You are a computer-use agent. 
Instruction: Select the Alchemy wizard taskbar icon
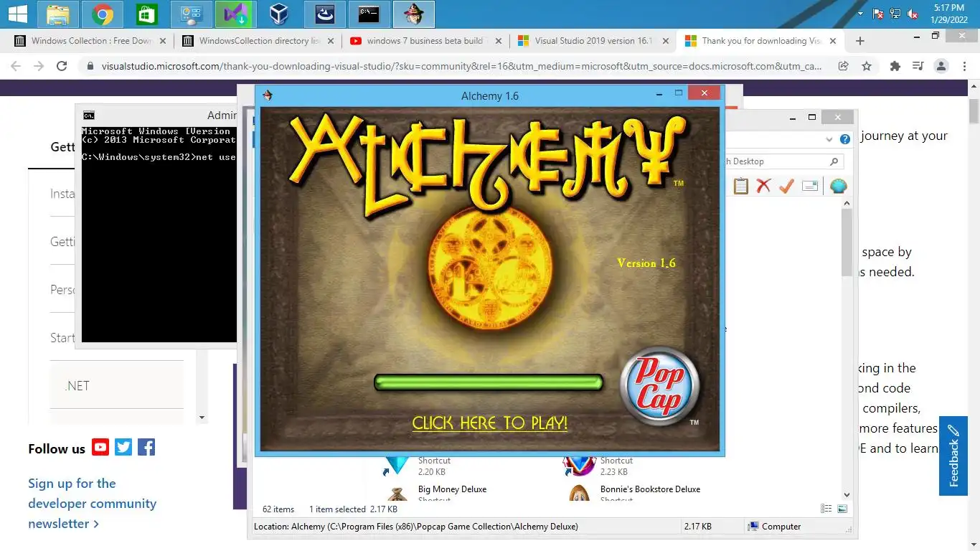coord(413,14)
